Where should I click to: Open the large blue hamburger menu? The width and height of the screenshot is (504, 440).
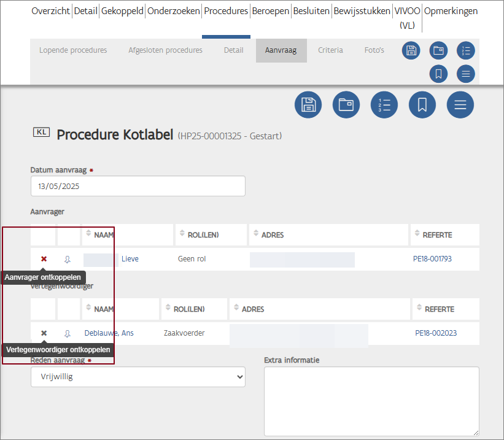pyautogui.click(x=460, y=104)
